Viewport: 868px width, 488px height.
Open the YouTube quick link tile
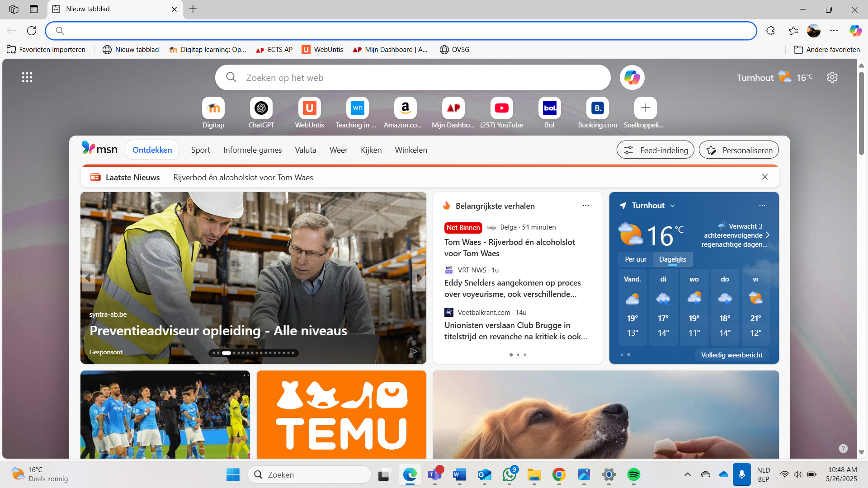pyautogui.click(x=502, y=113)
